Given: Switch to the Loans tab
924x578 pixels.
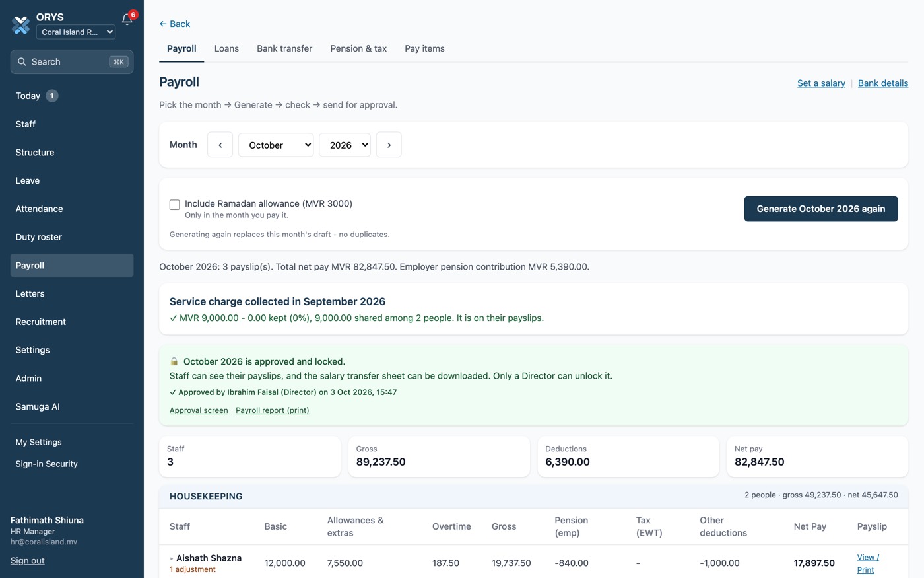Looking at the screenshot, I should (x=226, y=48).
